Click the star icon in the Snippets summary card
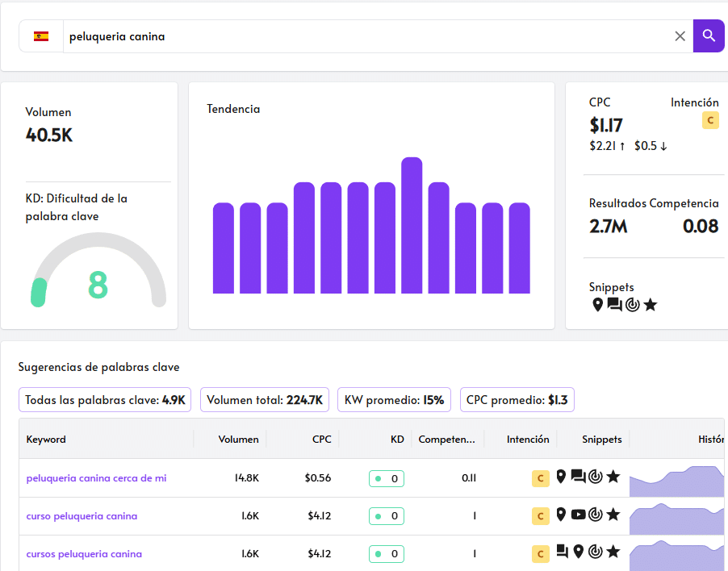This screenshot has height=571, width=728. [x=651, y=305]
